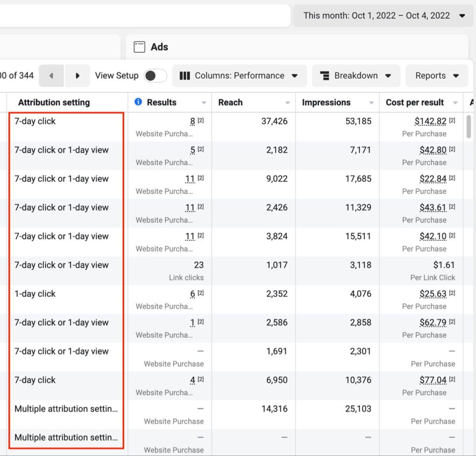Sort by Cost per result arrow

(455, 103)
